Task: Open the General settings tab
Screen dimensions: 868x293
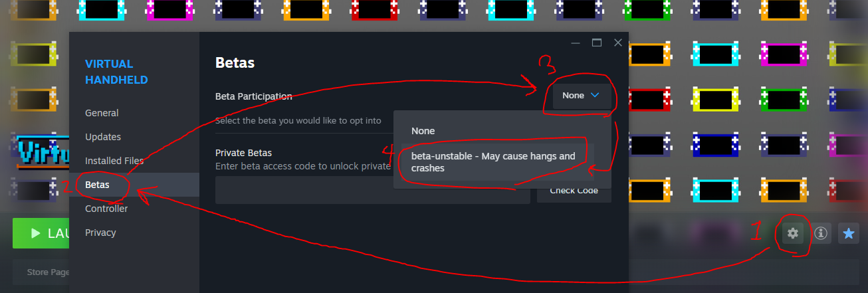Action: click(102, 113)
